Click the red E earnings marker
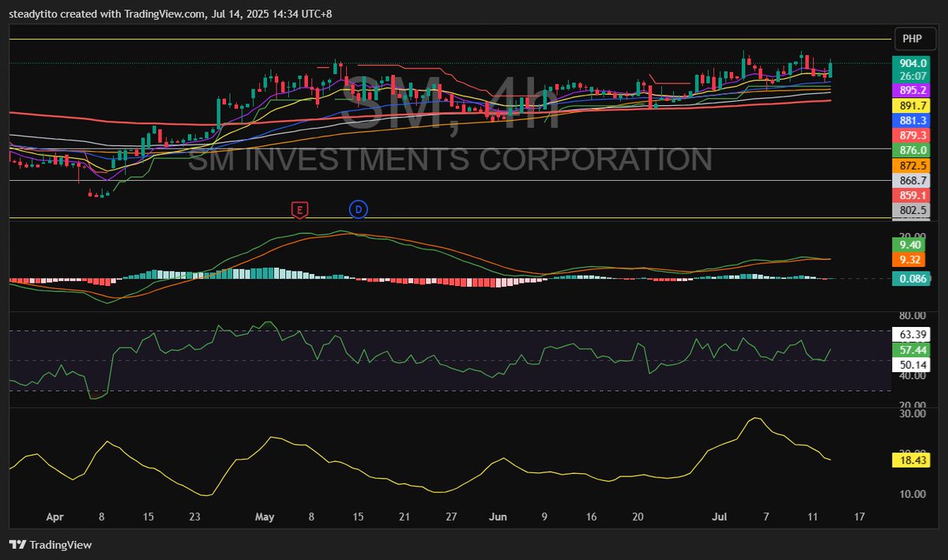This screenshot has width=948, height=560. (x=299, y=209)
